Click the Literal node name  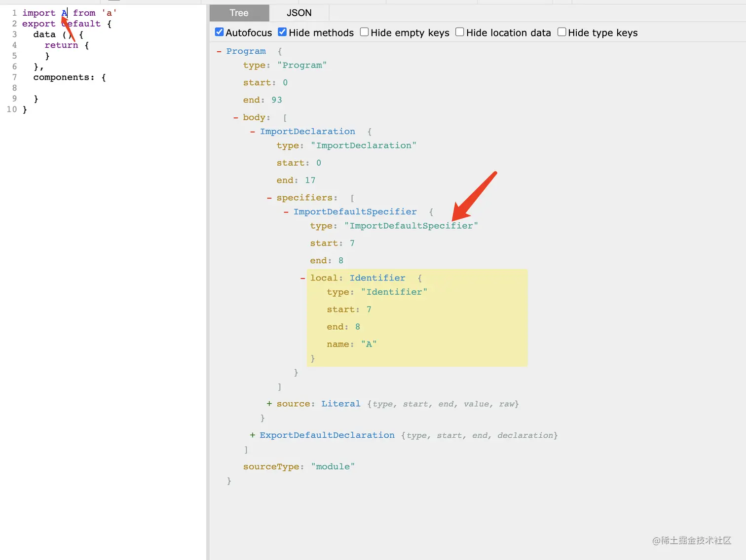[341, 404]
